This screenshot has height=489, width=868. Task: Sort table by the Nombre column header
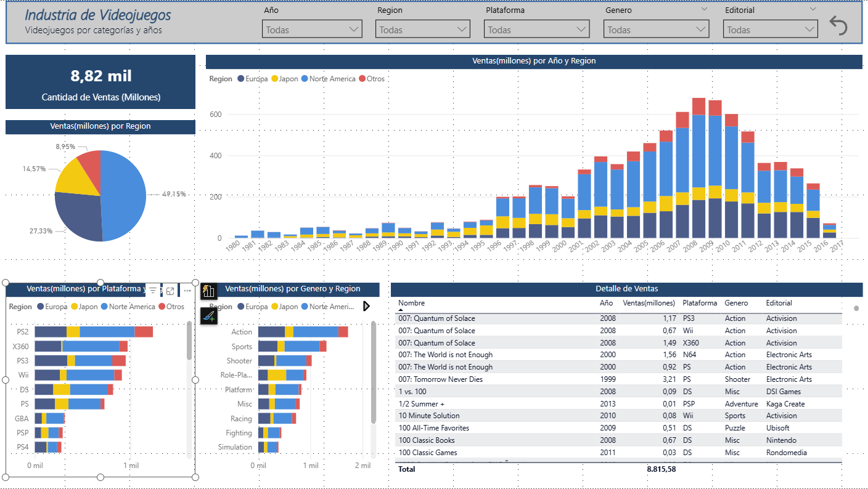coord(411,303)
